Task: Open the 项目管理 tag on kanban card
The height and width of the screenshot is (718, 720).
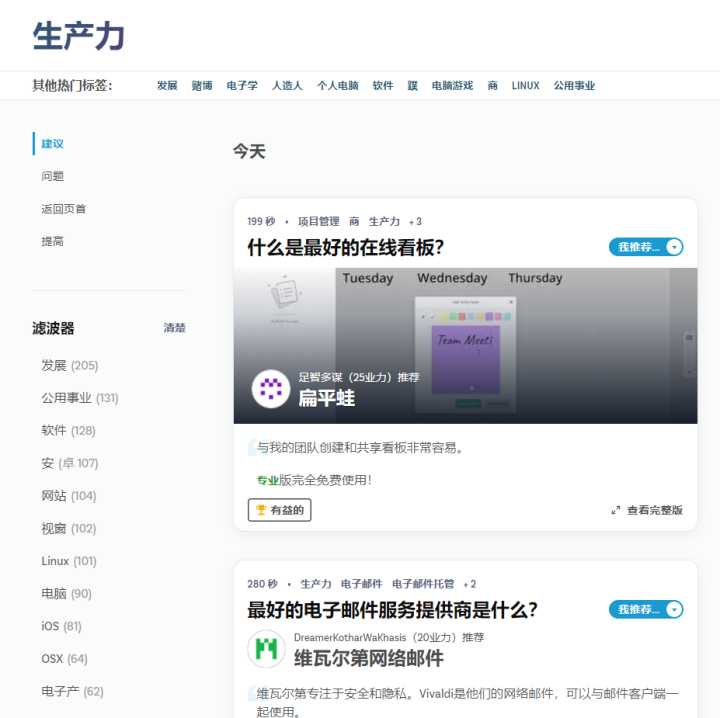Action: click(x=319, y=222)
